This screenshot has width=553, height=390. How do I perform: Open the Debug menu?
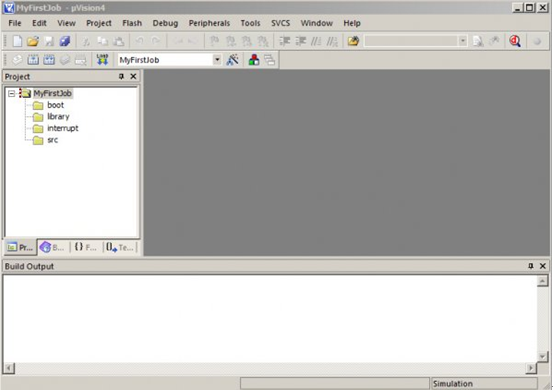[165, 23]
